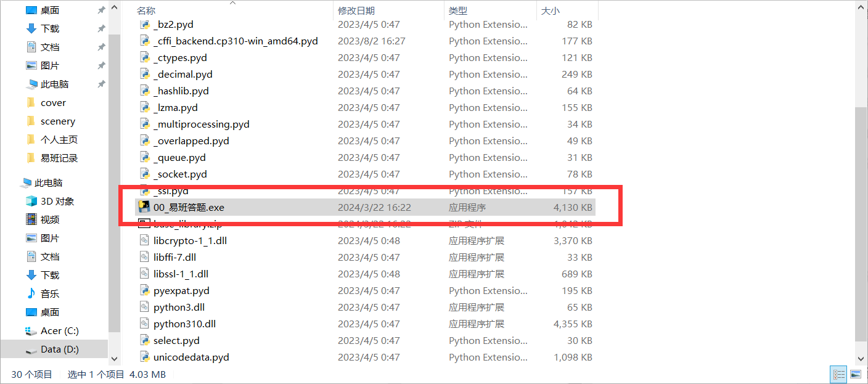Sort files by 类型 column header

pyautogui.click(x=458, y=11)
